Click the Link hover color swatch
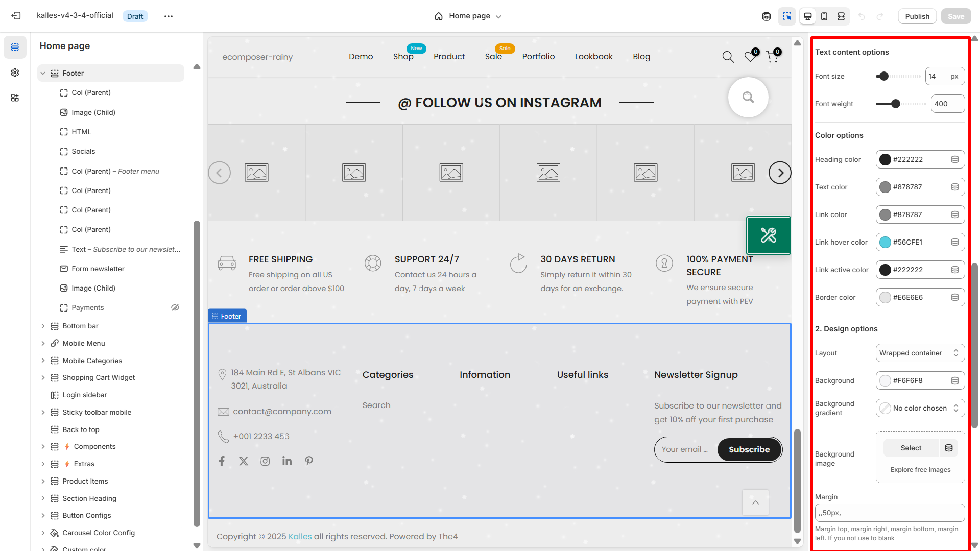Screen dimensions: 980x551 (885, 242)
